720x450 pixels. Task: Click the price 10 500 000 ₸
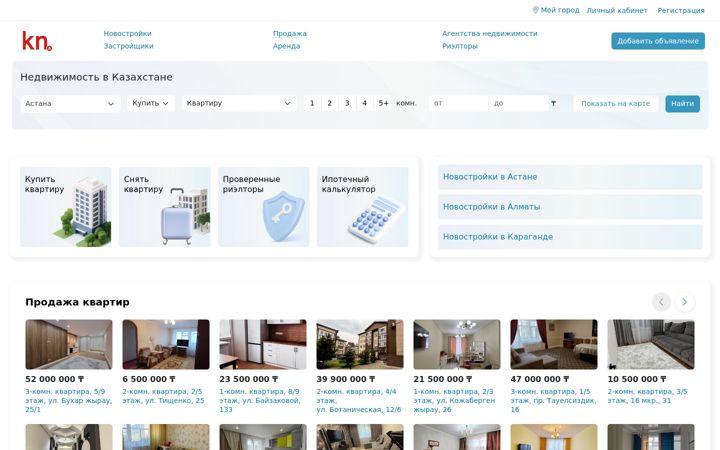click(637, 379)
